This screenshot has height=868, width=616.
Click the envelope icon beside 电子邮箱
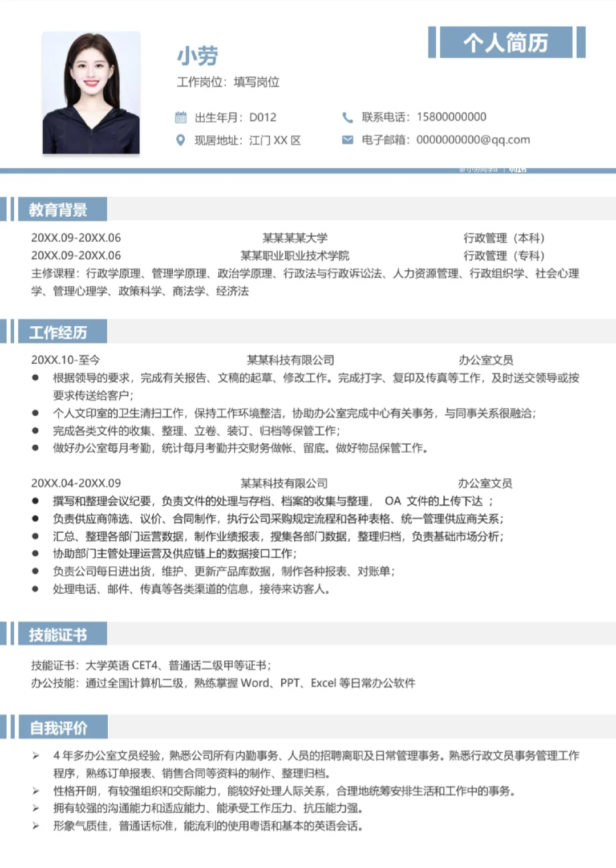click(347, 140)
